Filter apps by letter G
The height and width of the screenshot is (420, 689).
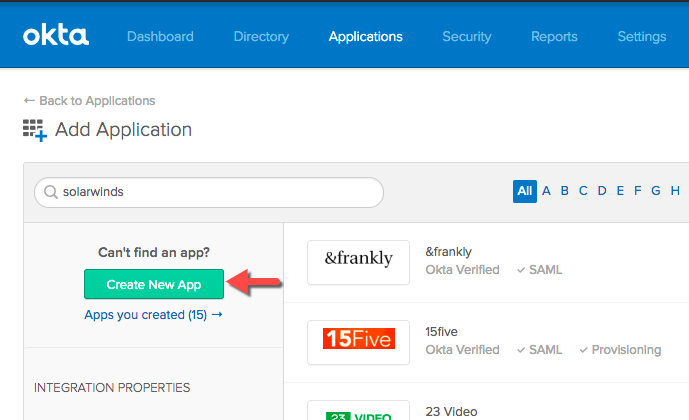[656, 191]
